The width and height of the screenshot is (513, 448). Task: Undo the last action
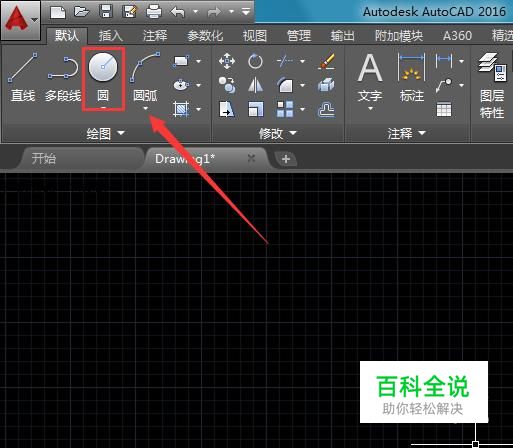(x=178, y=12)
